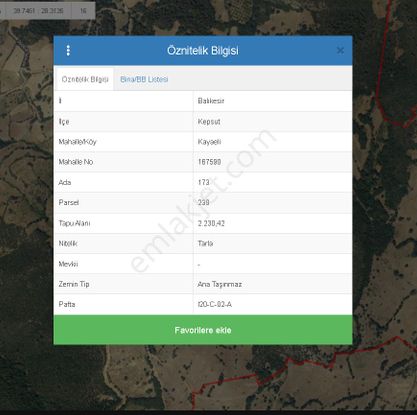The width and height of the screenshot is (417, 415).
Task: Click the Pafta value I20-C-02-A
Action: pos(215,304)
